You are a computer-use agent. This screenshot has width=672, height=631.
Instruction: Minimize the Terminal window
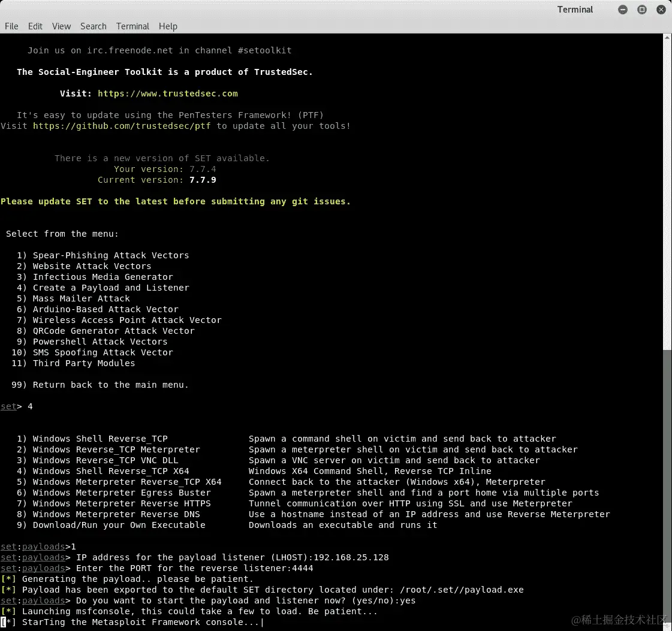pos(623,10)
